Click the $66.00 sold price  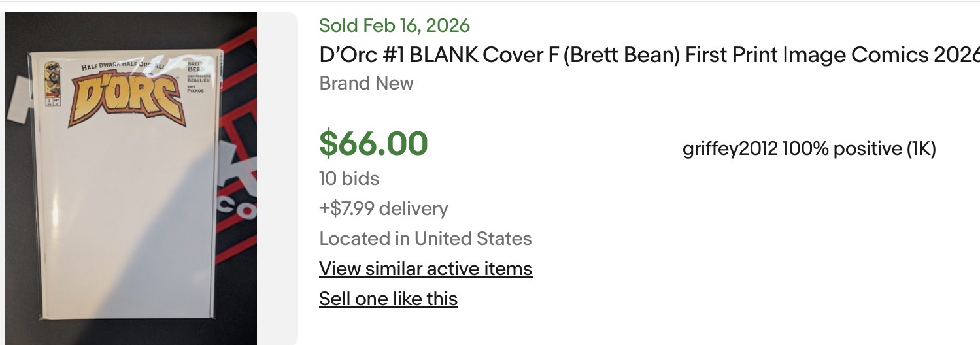[373, 143]
